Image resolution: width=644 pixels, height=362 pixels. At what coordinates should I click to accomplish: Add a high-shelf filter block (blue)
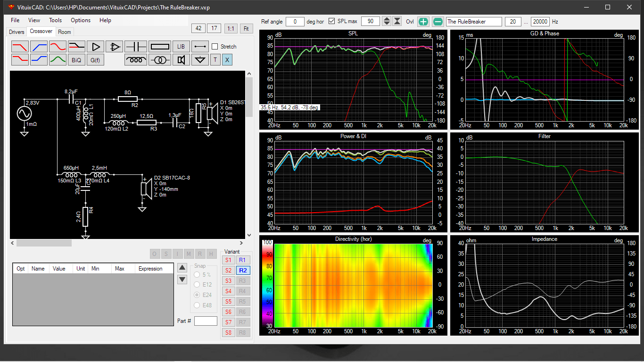[x=39, y=60]
